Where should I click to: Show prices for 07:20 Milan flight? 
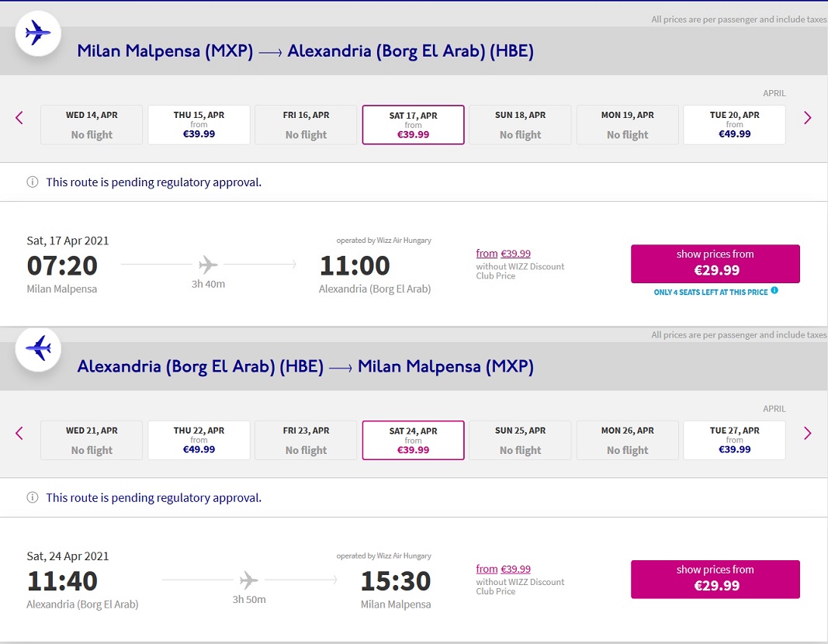coord(715,263)
